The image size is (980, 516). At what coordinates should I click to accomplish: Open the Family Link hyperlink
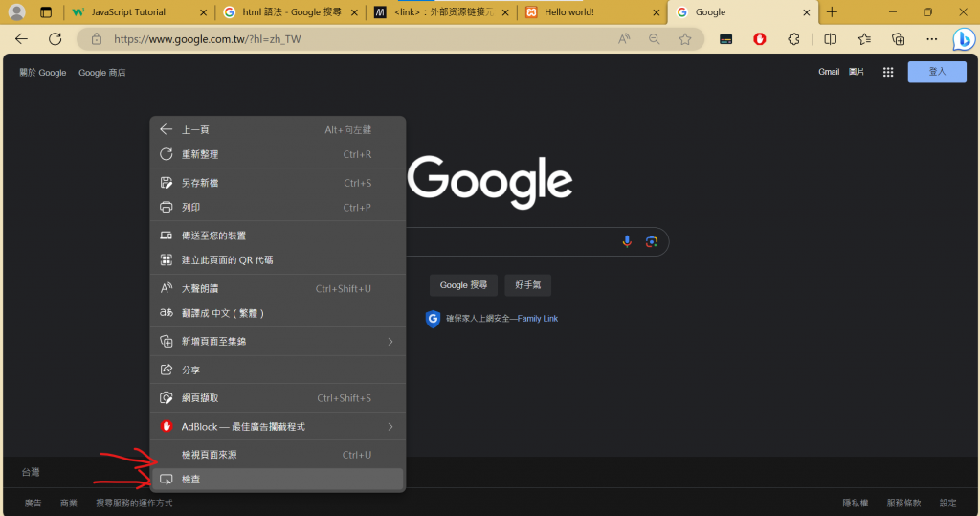tap(538, 319)
